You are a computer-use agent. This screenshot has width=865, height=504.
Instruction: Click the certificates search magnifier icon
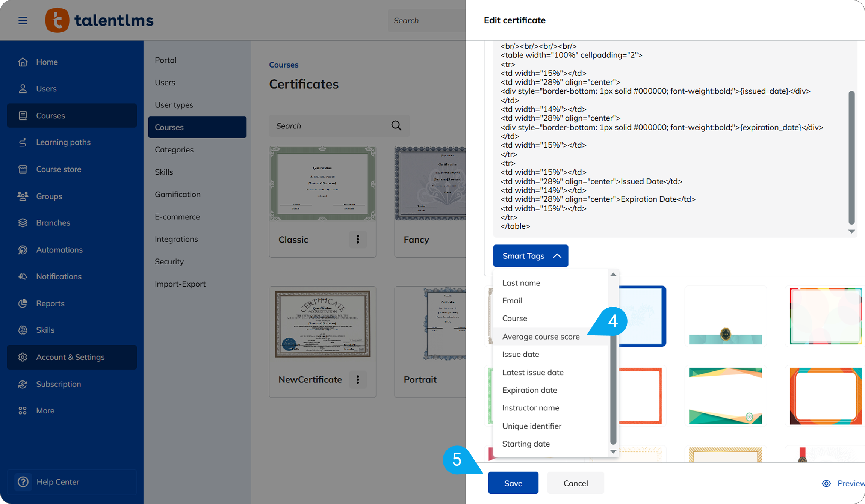396,126
